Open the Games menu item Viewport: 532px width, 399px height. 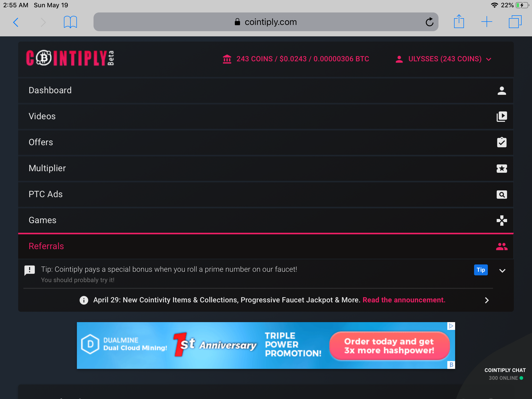pos(266,220)
